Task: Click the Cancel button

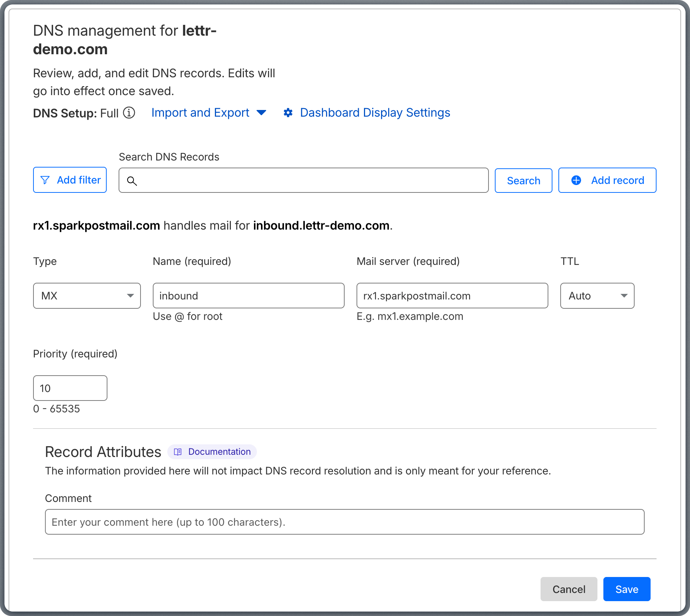Action: pos(568,589)
